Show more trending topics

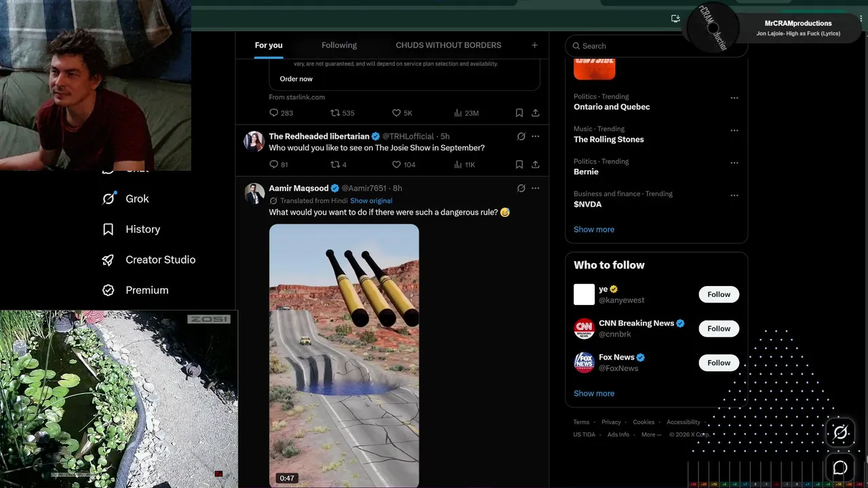[x=594, y=230]
